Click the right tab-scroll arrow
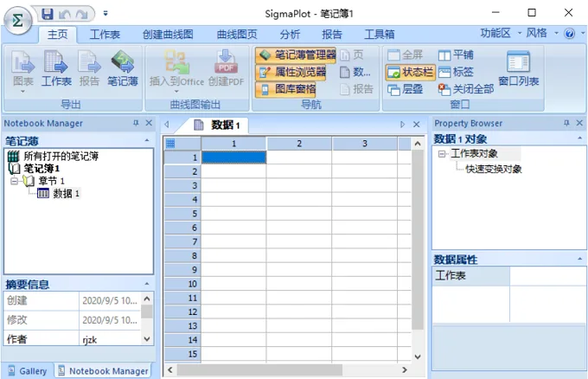Image resolution: width=588 pixels, height=379 pixels. (402, 125)
